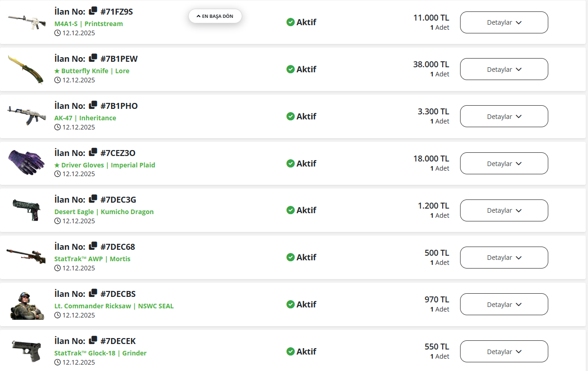Expand Detaylar for Butterfly Knife Lore listing
This screenshot has width=588, height=371.
[504, 70]
